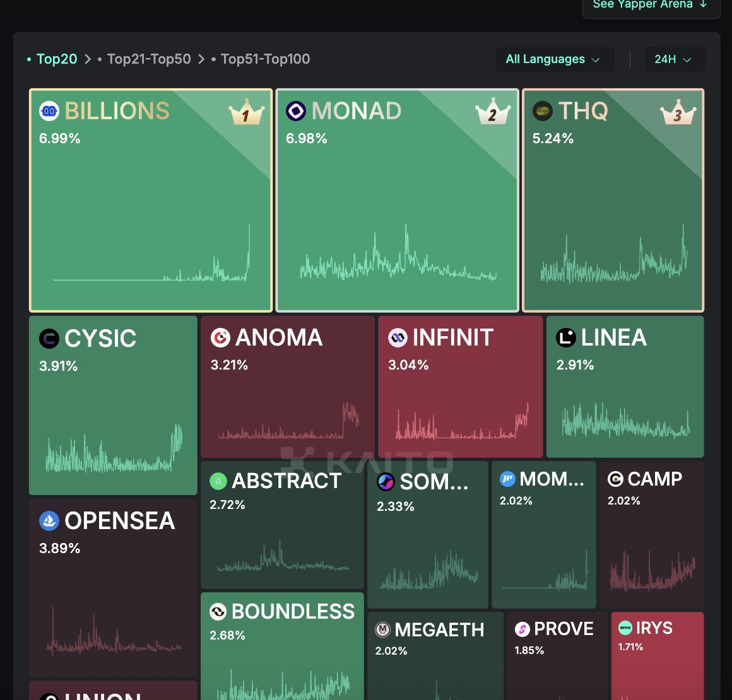Click the CYSIC title text

100,339
